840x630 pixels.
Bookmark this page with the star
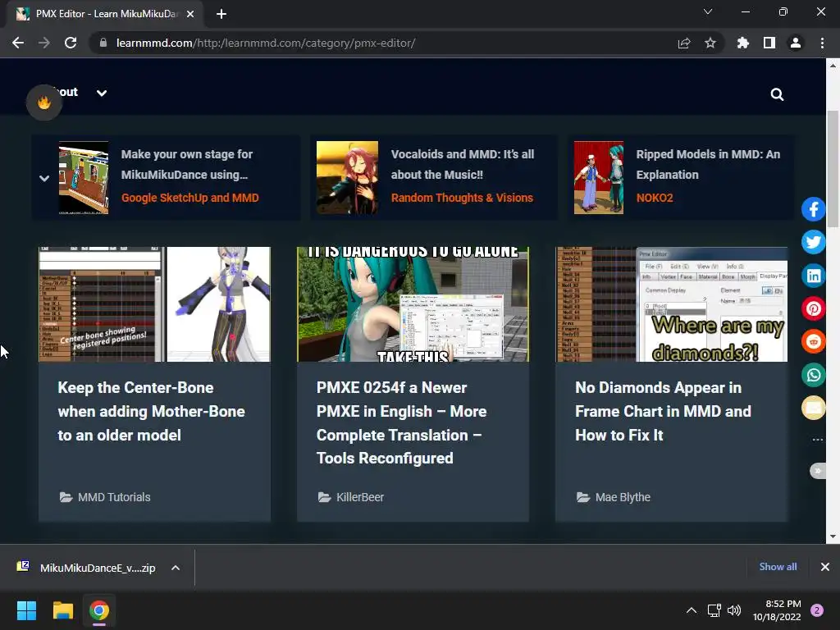click(710, 43)
